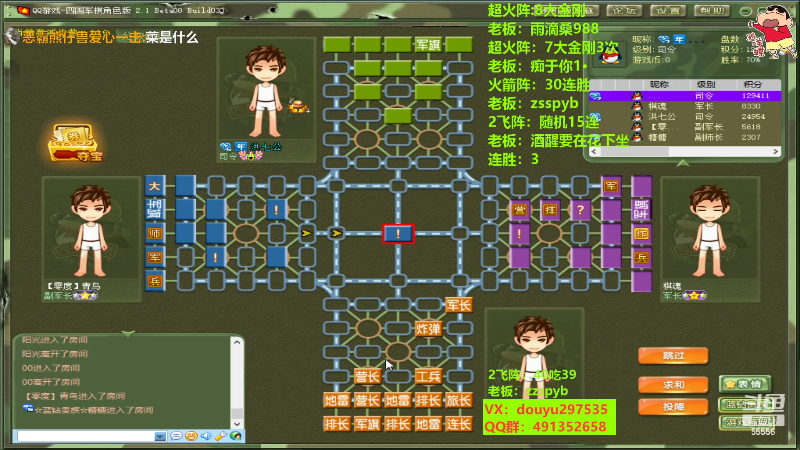This screenshot has height=450, width=800.
Task: Click the blue side label 军
Action: click(x=155, y=257)
